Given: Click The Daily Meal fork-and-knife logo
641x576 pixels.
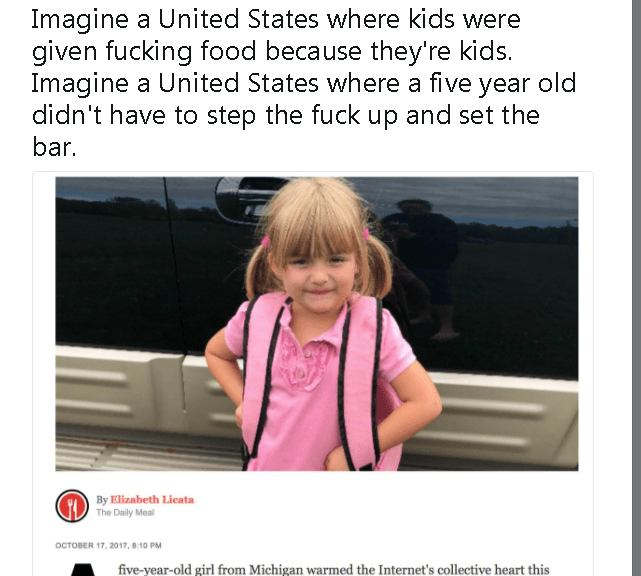Looking at the screenshot, I should tap(72, 506).
